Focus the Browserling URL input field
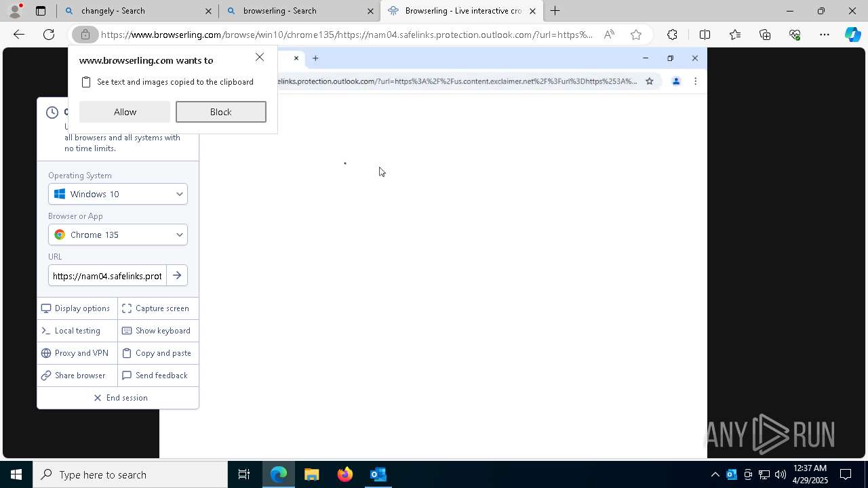 tap(107, 276)
